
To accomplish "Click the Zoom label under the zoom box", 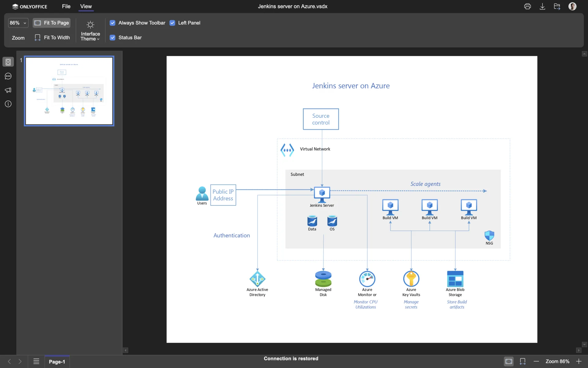I will point(18,38).
